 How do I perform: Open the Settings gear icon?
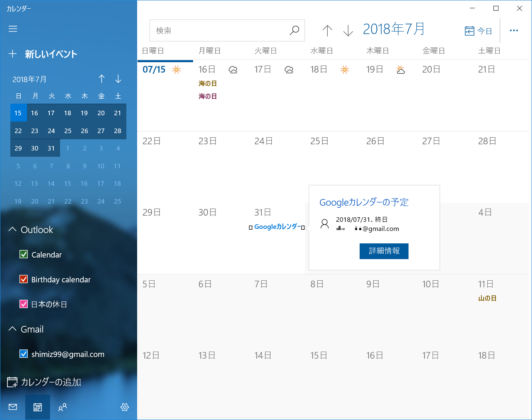click(x=125, y=407)
